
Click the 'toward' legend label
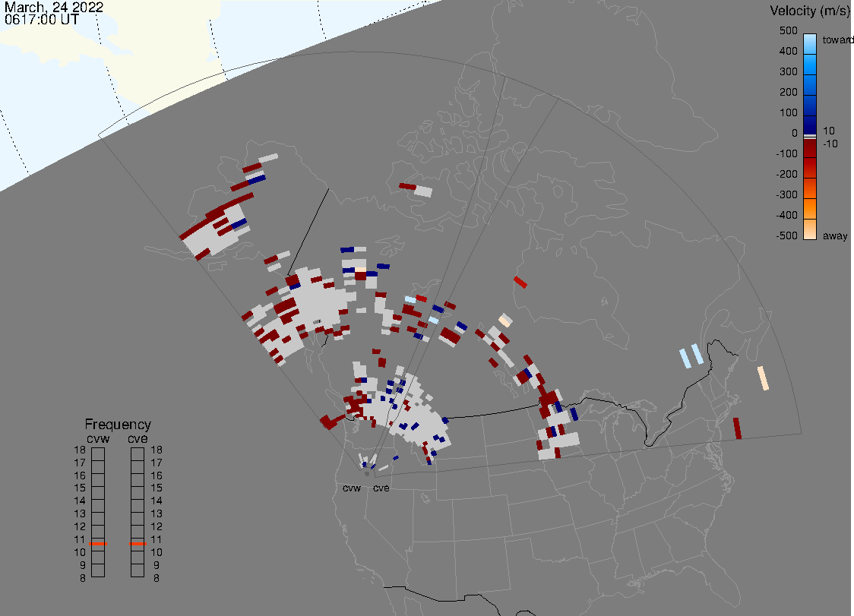[838, 39]
